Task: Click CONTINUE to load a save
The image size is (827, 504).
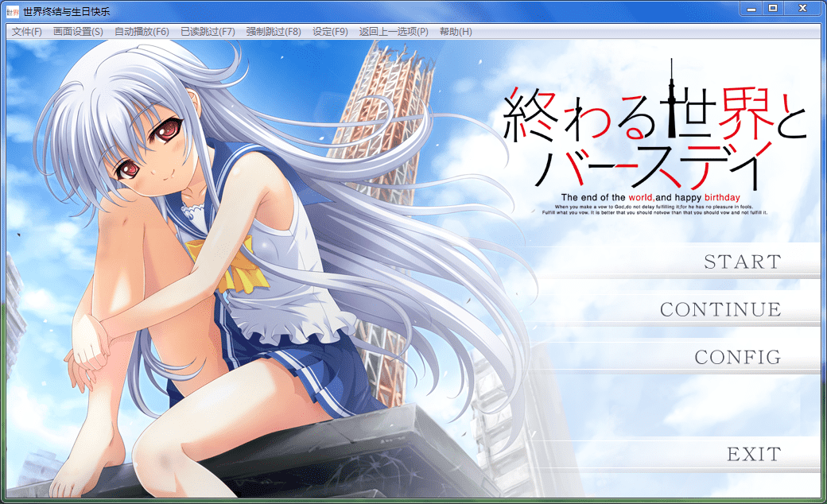Action: (x=720, y=310)
